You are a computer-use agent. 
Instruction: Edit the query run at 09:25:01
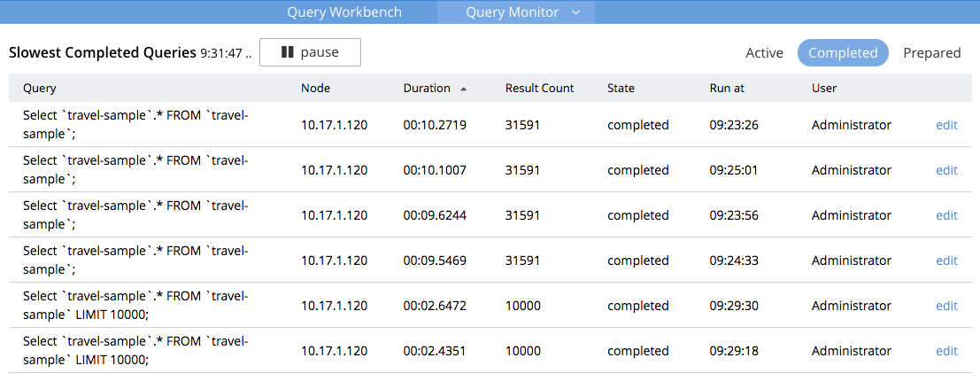946,170
